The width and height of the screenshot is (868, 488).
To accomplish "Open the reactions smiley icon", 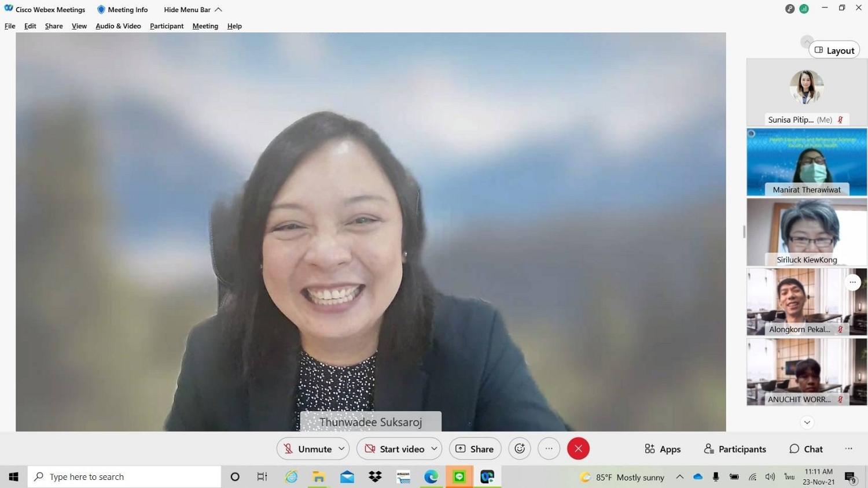I will click(520, 449).
